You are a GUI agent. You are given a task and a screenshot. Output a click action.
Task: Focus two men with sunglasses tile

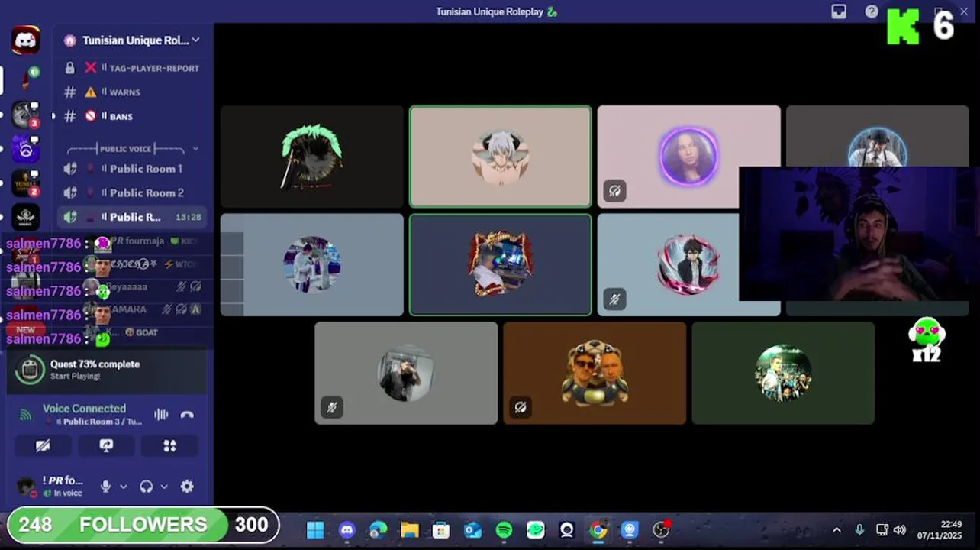pyautogui.click(x=595, y=373)
